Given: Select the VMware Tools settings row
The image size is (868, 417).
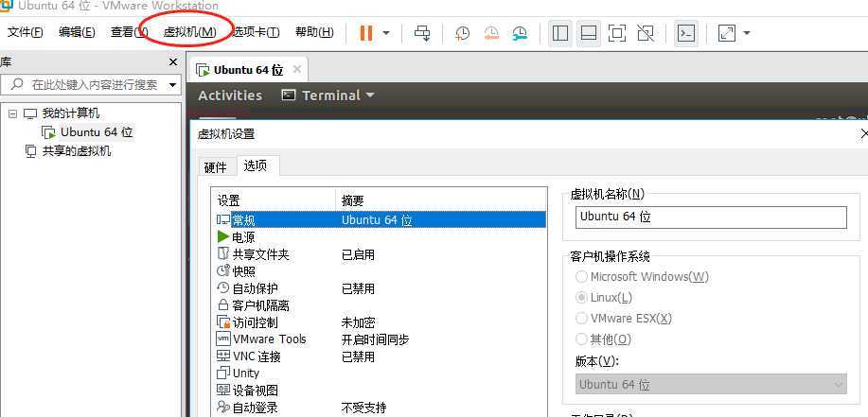Looking at the screenshot, I should click(x=381, y=339).
